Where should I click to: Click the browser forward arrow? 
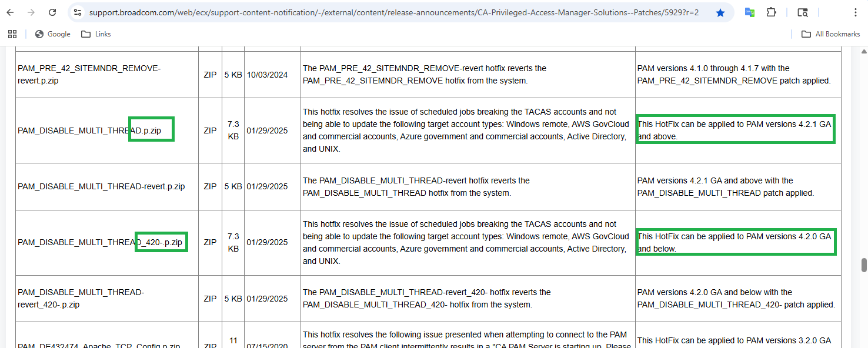click(x=31, y=12)
